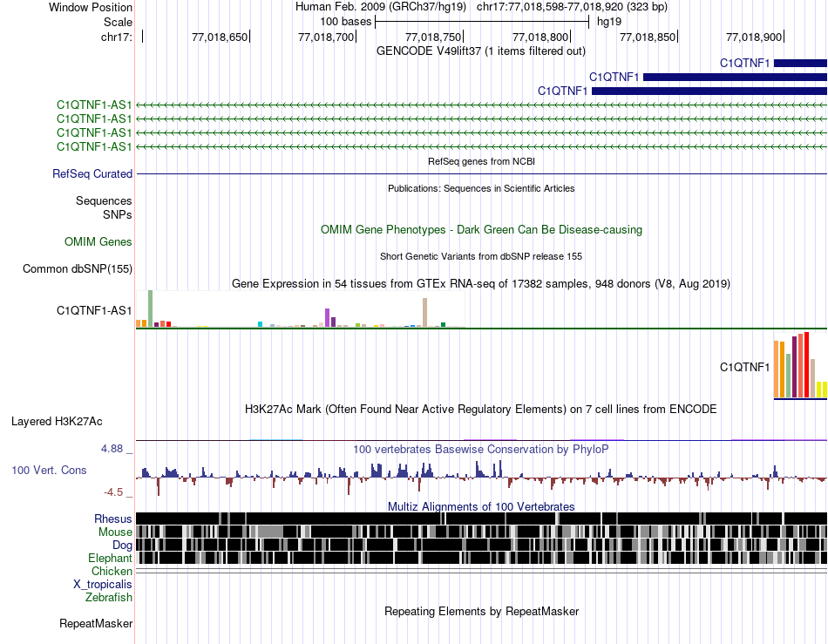Open the RefSeq genes from NCBI title
The width and height of the screenshot is (828, 644).
coord(481,161)
